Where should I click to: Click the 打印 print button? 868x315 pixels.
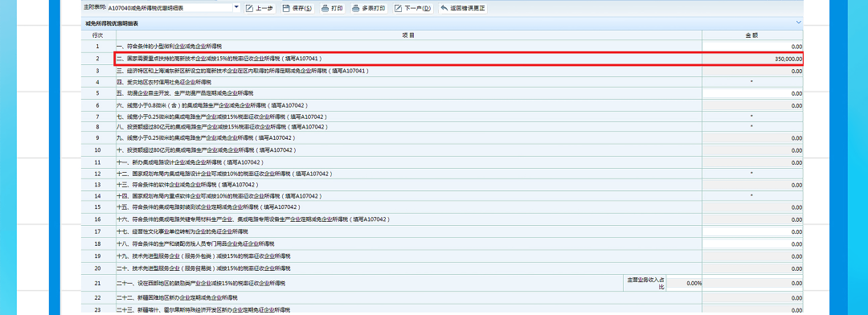pyautogui.click(x=332, y=8)
